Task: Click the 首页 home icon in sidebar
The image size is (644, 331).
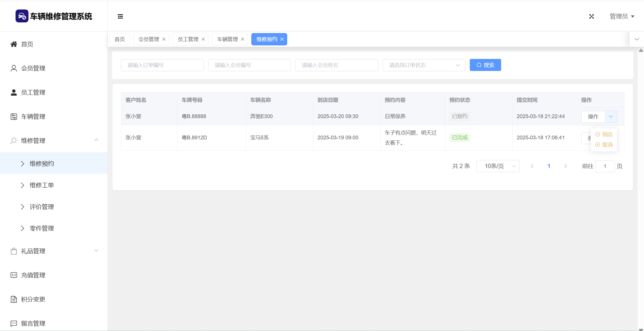Action: click(14, 44)
